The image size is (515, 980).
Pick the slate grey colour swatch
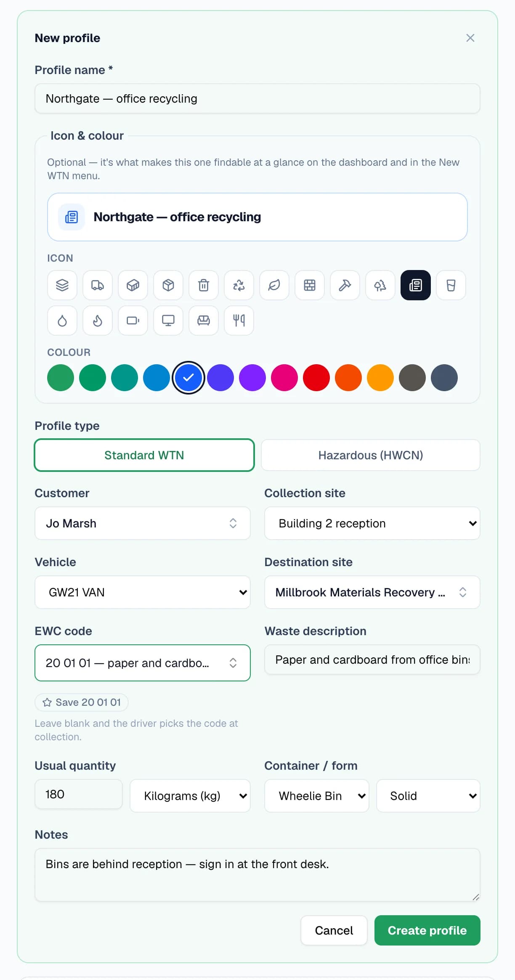[x=444, y=378]
